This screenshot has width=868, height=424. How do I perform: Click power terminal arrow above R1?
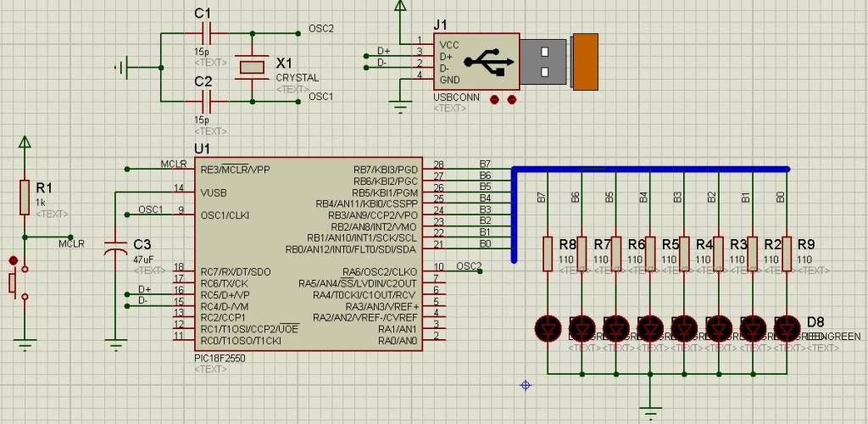click(x=25, y=142)
